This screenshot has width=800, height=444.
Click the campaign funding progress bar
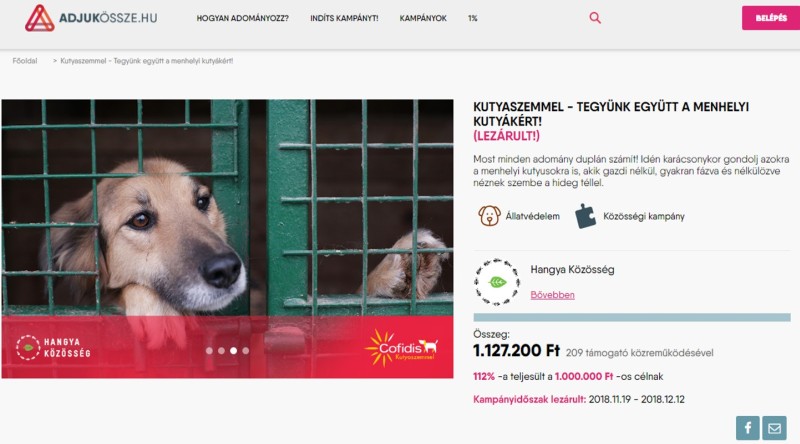632,317
